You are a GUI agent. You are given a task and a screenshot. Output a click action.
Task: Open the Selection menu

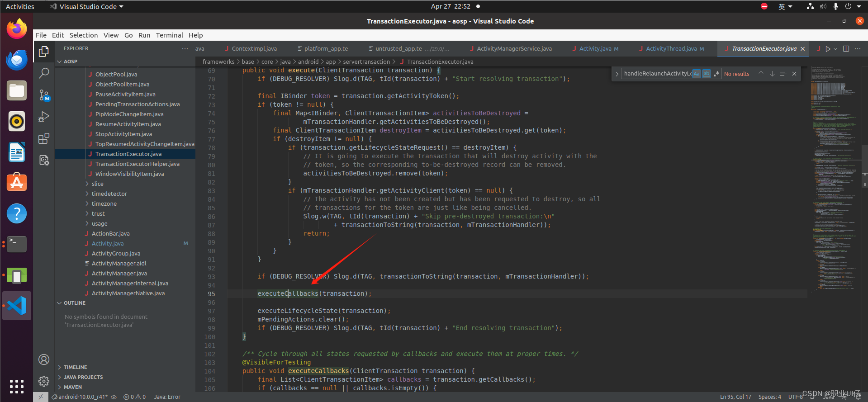(x=83, y=35)
